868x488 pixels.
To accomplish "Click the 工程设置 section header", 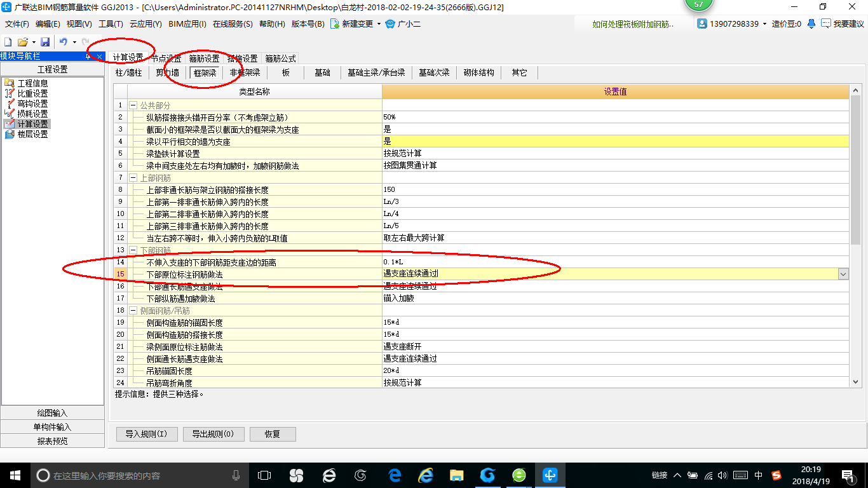I will [52, 69].
